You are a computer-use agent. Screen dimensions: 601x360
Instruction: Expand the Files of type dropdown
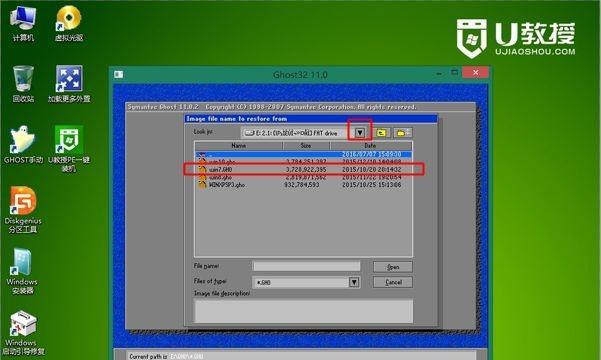pos(354,282)
